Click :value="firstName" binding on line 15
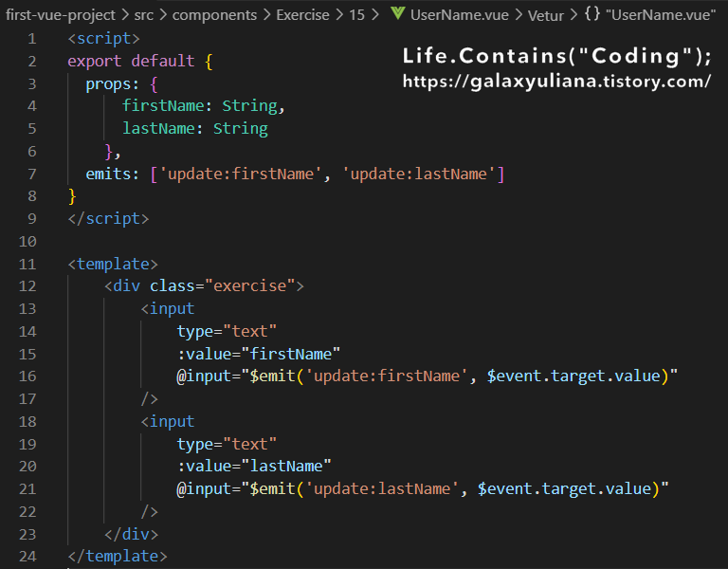Viewport: 728px width, 569px height. click(x=259, y=355)
